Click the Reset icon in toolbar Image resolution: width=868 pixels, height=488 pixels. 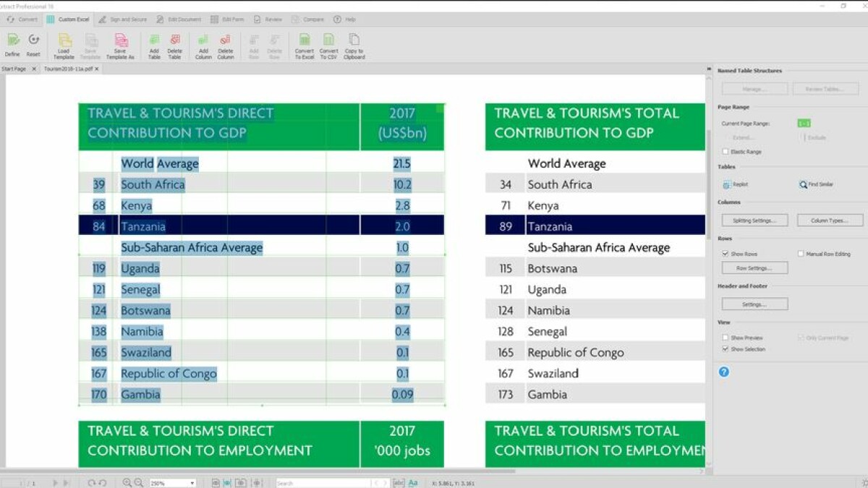[33, 41]
